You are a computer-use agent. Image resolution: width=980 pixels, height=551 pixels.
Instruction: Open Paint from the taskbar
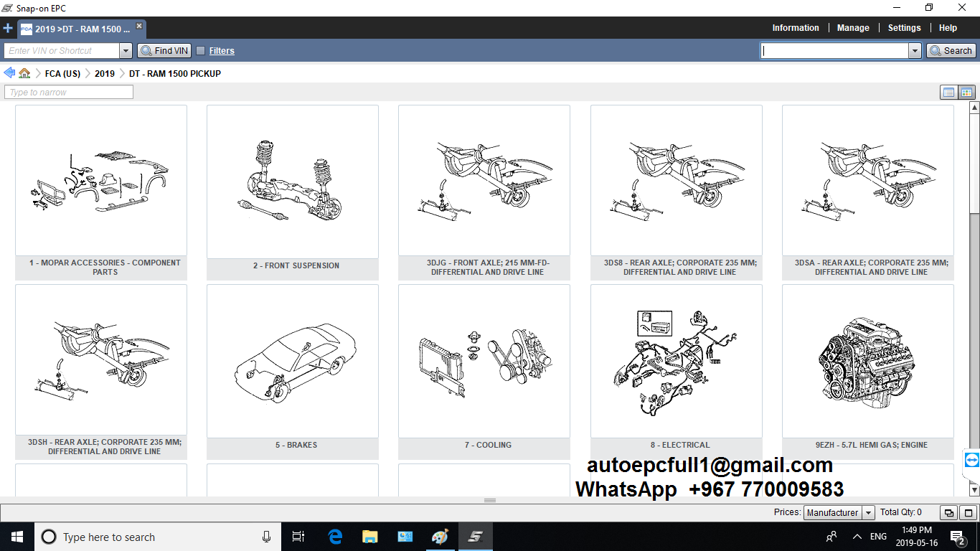point(440,537)
